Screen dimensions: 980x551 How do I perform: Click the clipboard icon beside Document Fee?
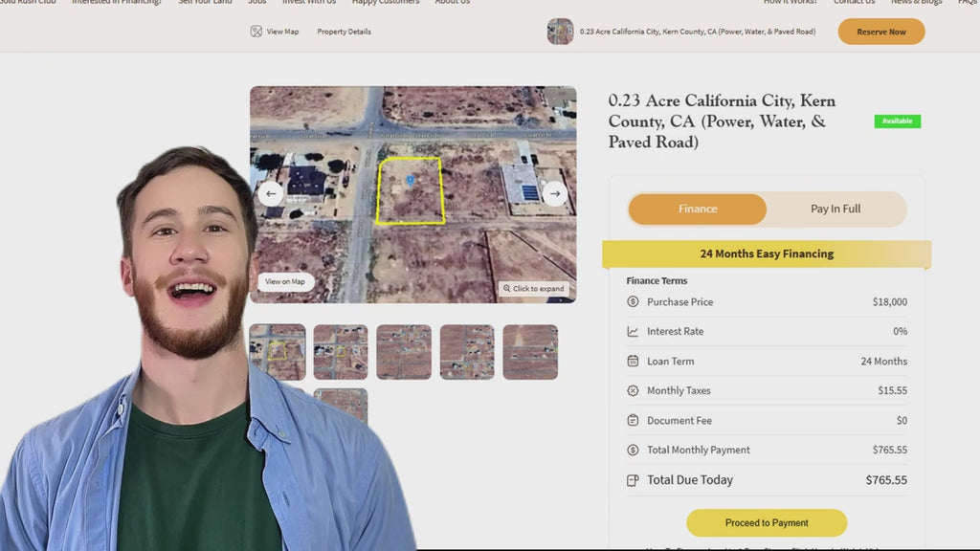point(633,421)
